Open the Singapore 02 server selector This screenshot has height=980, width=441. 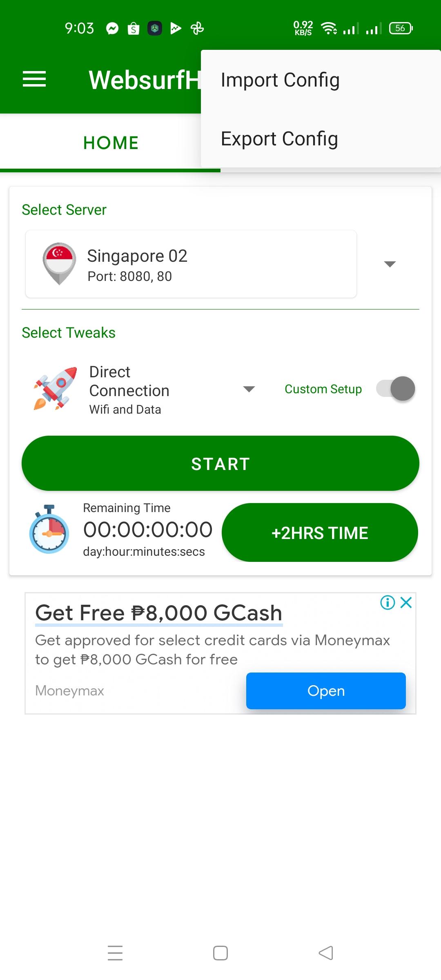[x=191, y=264]
